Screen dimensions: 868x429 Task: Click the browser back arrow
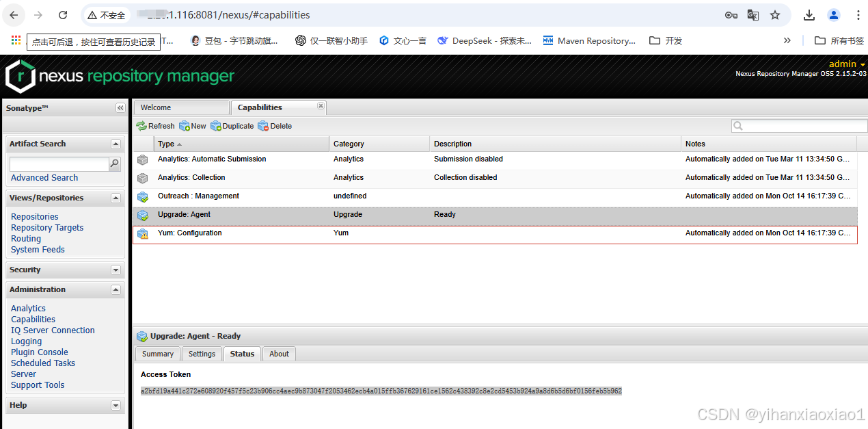14,15
